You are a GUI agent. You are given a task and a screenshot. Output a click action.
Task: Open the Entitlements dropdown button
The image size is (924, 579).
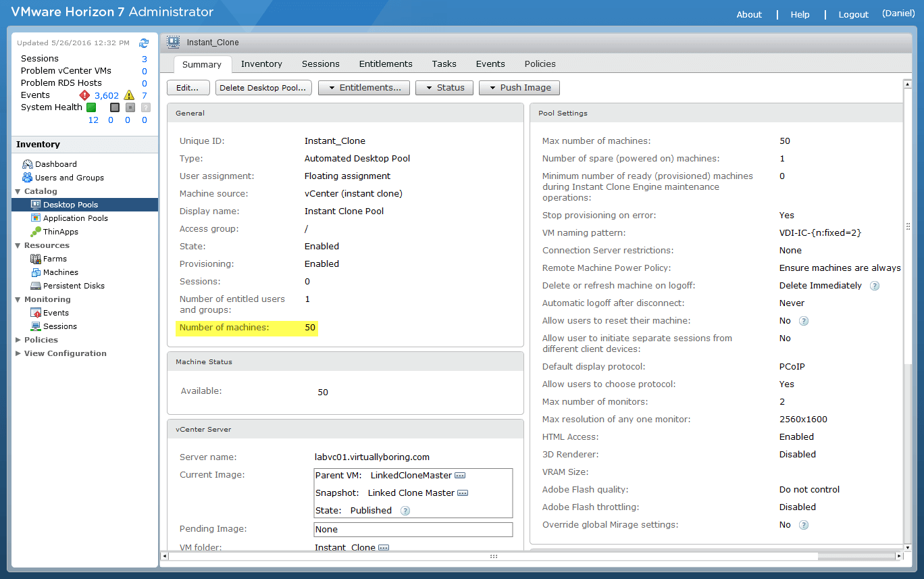click(x=364, y=88)
